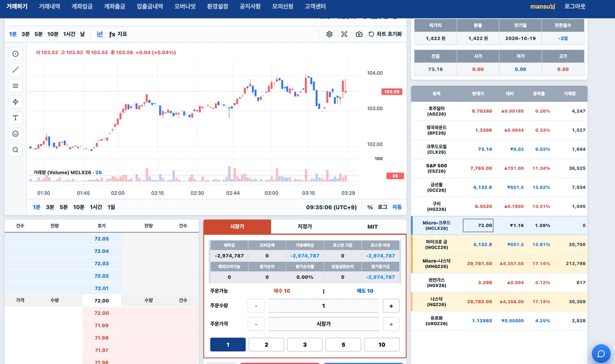Increase order quantity with plus button

(x=391, y=306)
